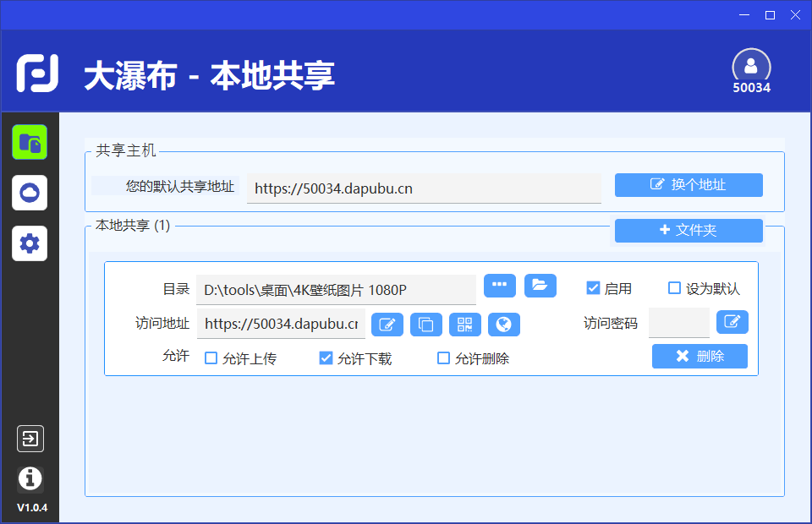Open the settings gear in sidebar
Image resolution: width=812 pixels, height=524 pixels.
point(30,243)
